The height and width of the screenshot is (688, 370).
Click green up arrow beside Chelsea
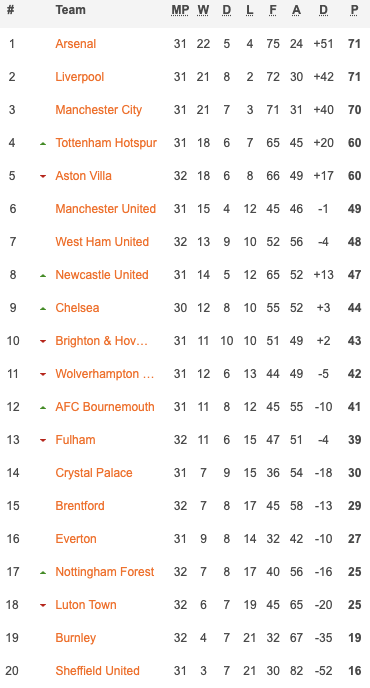point(43,308)
